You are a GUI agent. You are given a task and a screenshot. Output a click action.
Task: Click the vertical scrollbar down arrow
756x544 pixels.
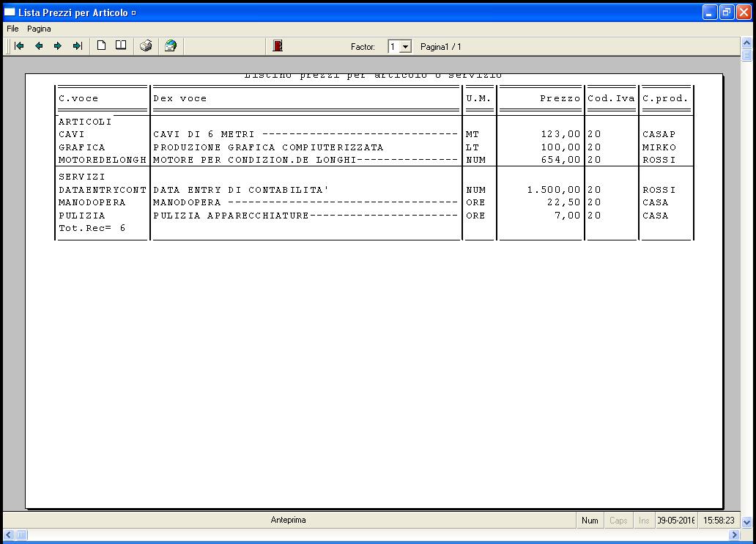point(746,522)
